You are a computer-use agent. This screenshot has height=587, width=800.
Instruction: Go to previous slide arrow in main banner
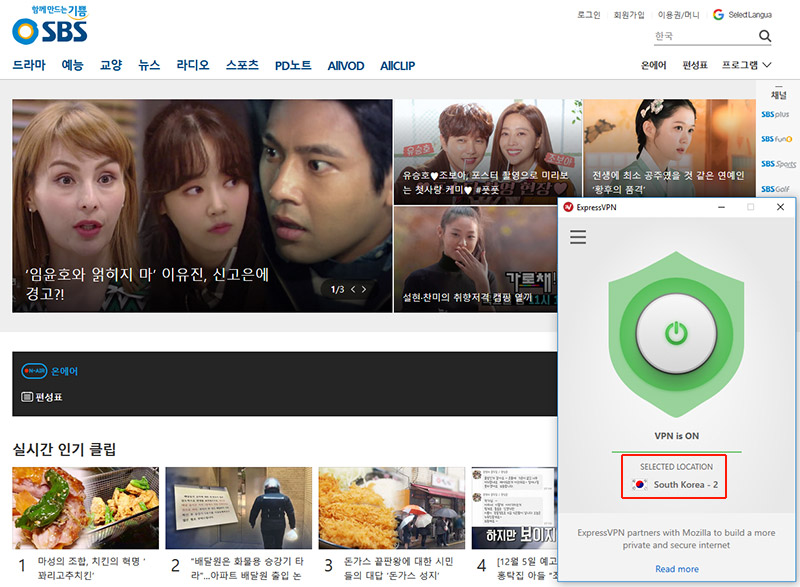(x=353, y=289)
